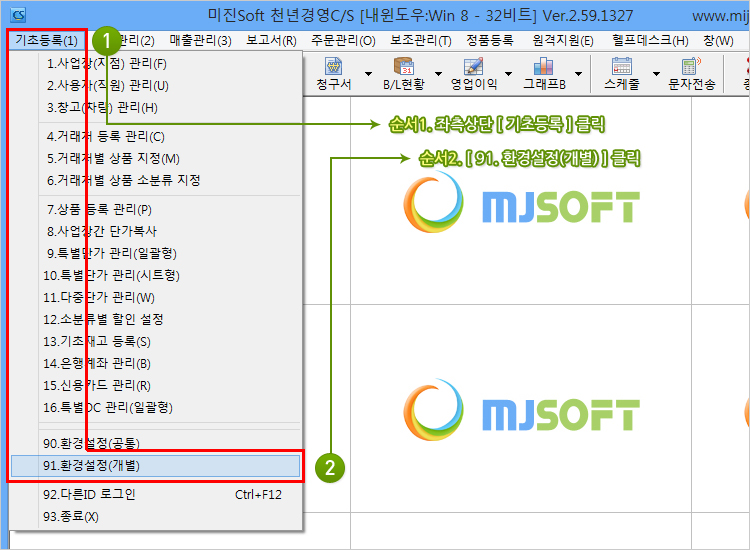
Task: Select 7.상품 등록 관리(P)
Action: 156,209
